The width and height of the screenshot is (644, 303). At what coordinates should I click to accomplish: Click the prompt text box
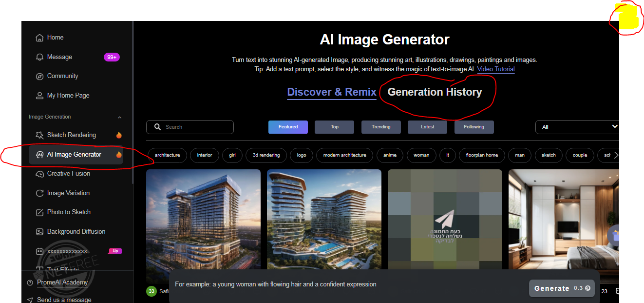[x=348, y=284]
